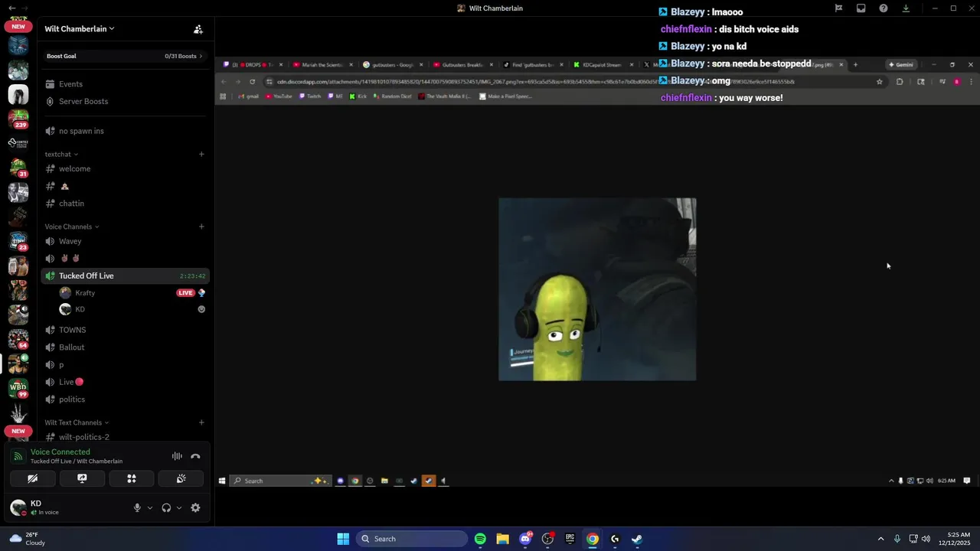Open the Discord help question mark icon
980x551 pixels.
coord(884,8)
